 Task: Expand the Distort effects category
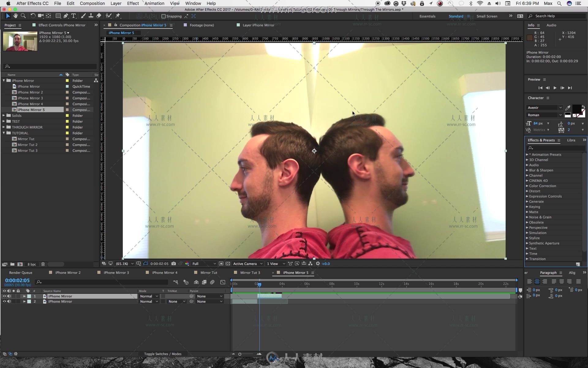click(527, 191)
